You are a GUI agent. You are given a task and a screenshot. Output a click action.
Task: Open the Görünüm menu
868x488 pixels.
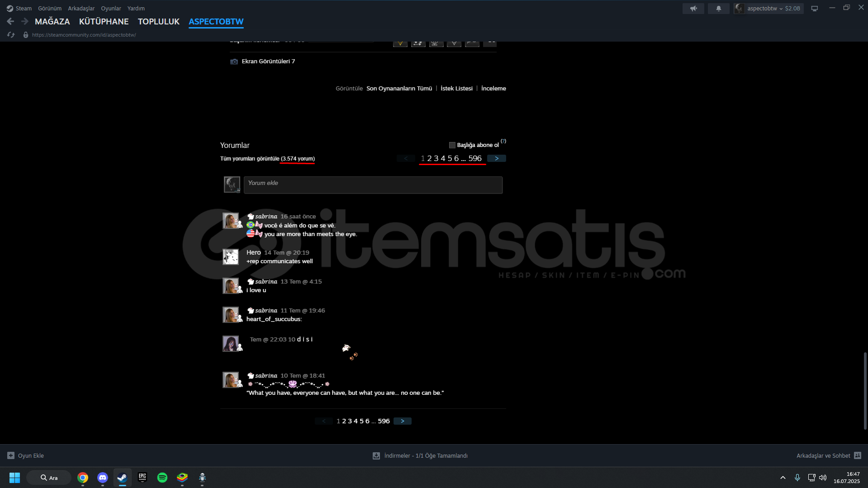click(x=50, y=8)
